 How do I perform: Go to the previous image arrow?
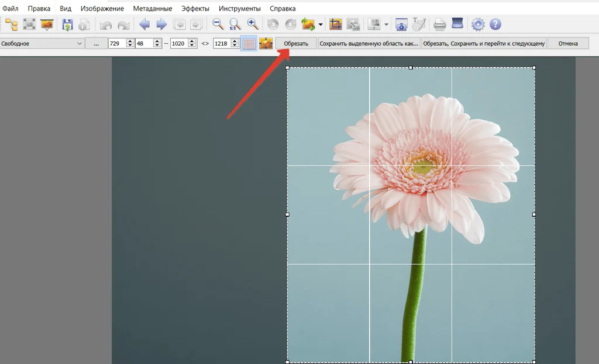tap(144, 25)
